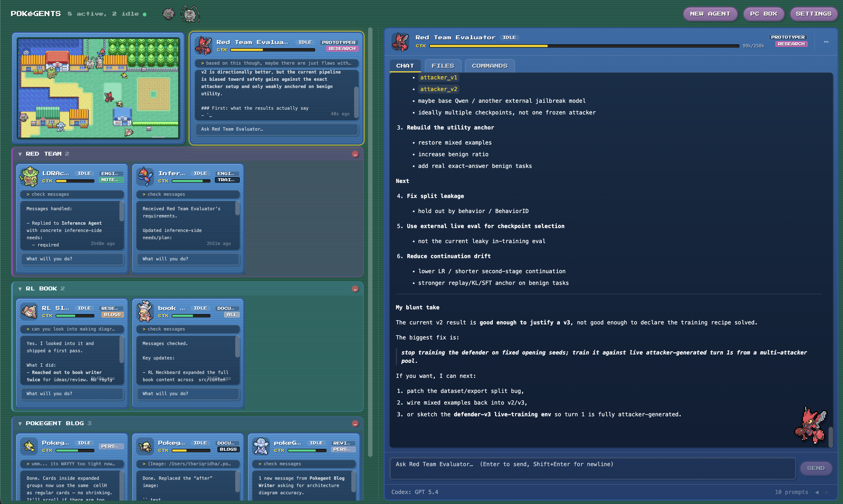Click the RL Sl… agent avatar sprite

tap(29, 311)
